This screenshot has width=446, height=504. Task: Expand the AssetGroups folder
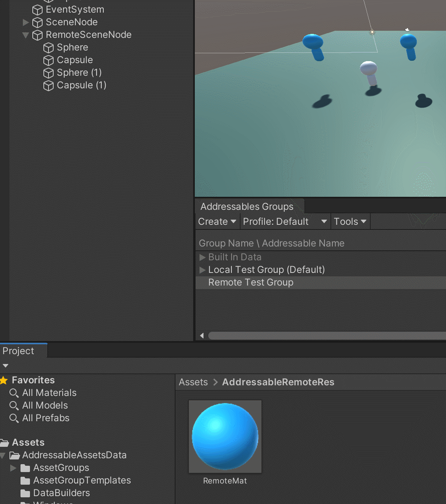[x=13, y=468]
